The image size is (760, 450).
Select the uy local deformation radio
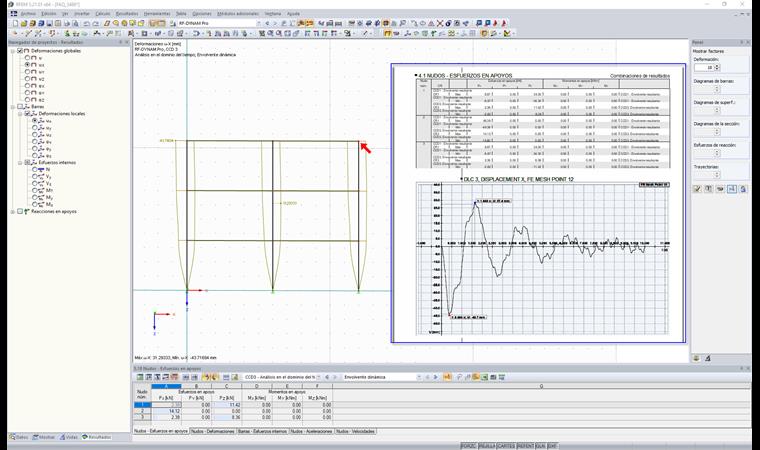(34, 128)
